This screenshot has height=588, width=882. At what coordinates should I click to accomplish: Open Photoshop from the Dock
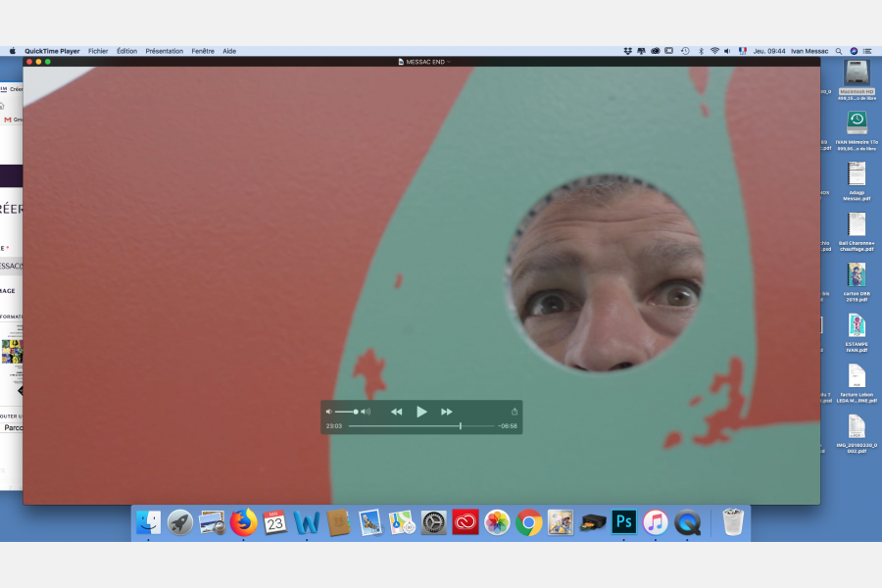pyautogui.click(x=623, y=522)
